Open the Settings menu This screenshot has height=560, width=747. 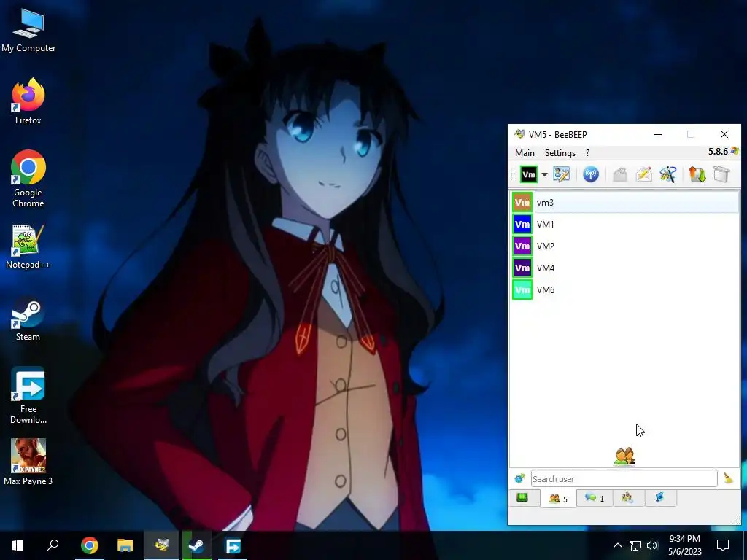(x=560, y=153)
